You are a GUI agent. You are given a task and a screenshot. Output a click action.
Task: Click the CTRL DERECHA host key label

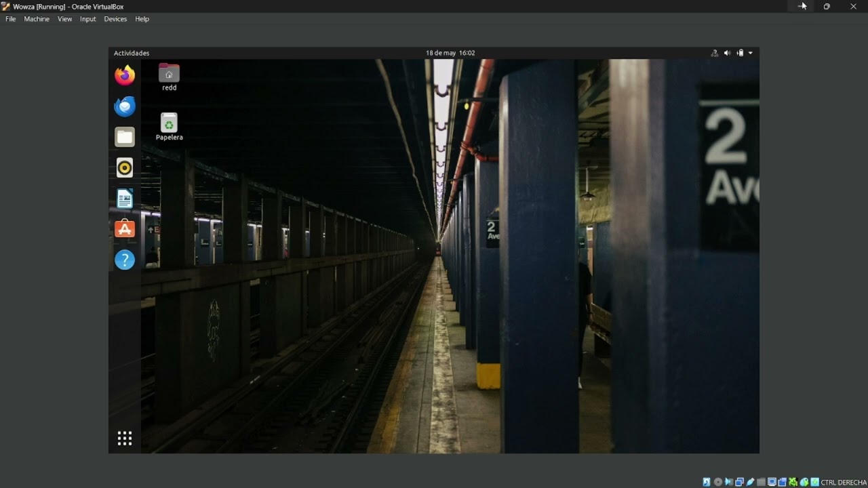[x=844, y=482]
